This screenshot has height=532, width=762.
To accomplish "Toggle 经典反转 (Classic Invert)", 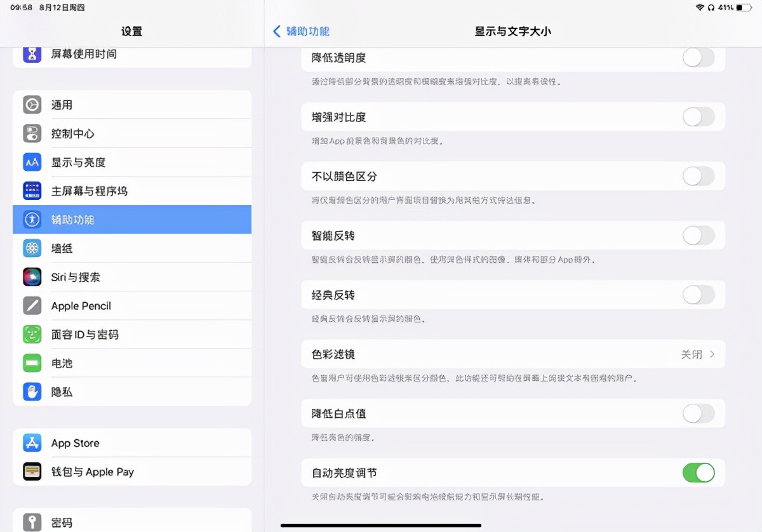I will pyautogui.click(x=698, y=295).
